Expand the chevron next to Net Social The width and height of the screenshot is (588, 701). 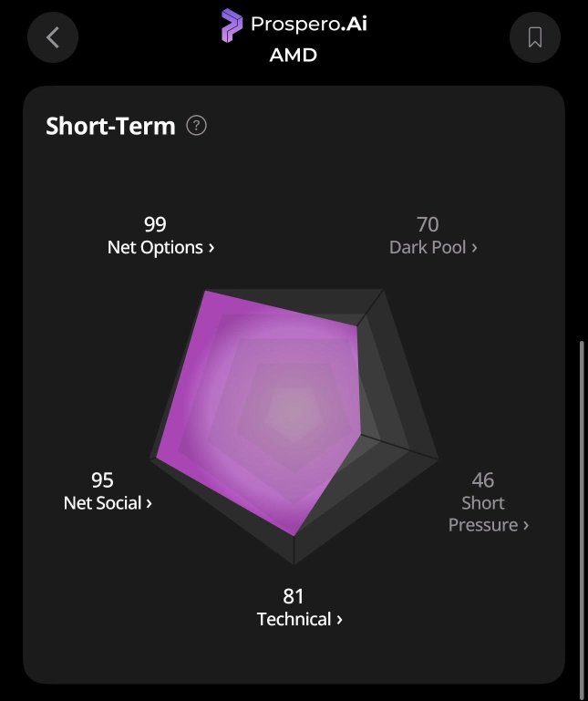[x=149, y=503]
